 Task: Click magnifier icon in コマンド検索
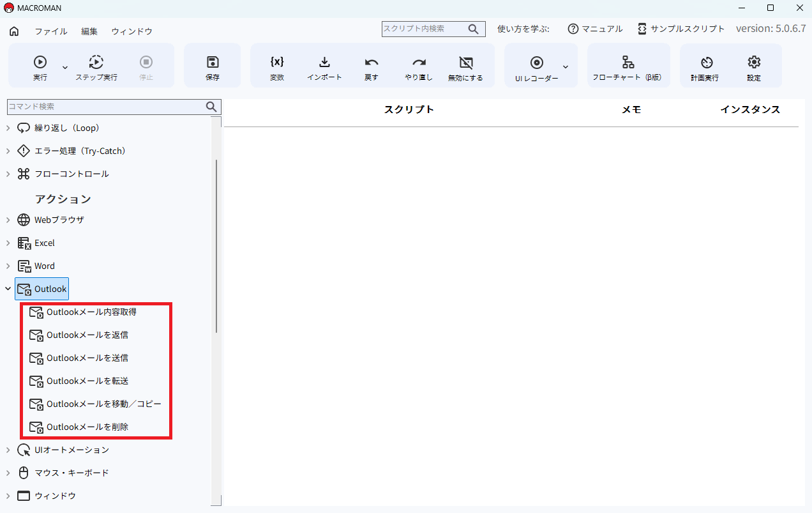212,107
